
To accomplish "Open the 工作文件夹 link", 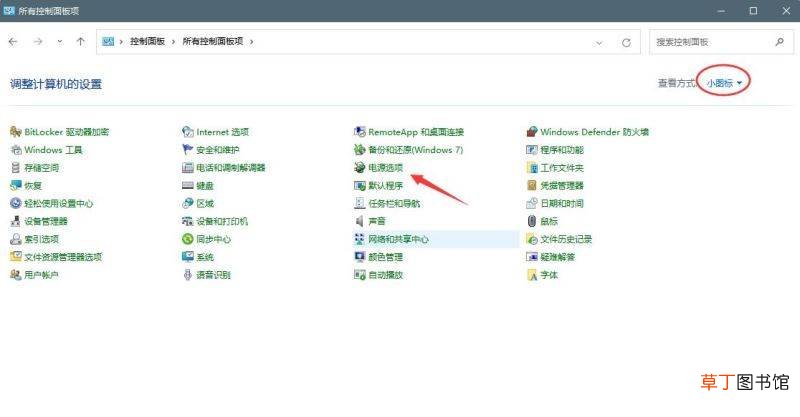I will click(562, 167).
